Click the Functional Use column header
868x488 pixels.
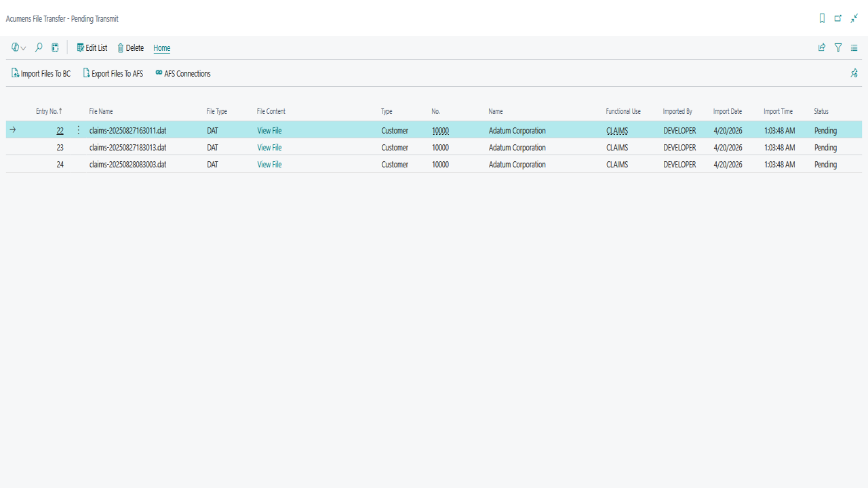623,111
